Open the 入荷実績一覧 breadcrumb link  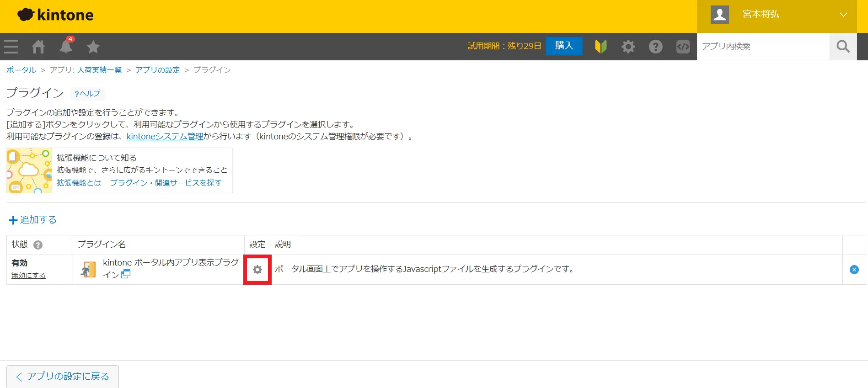(x=99, y=70)
